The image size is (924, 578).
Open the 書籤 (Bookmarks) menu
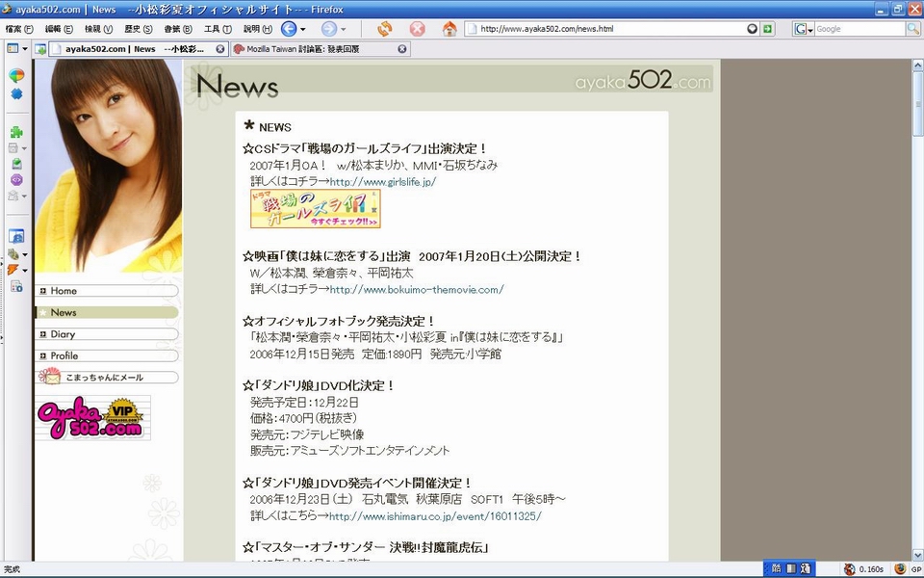pyautogui.click(x=173, y=29)
